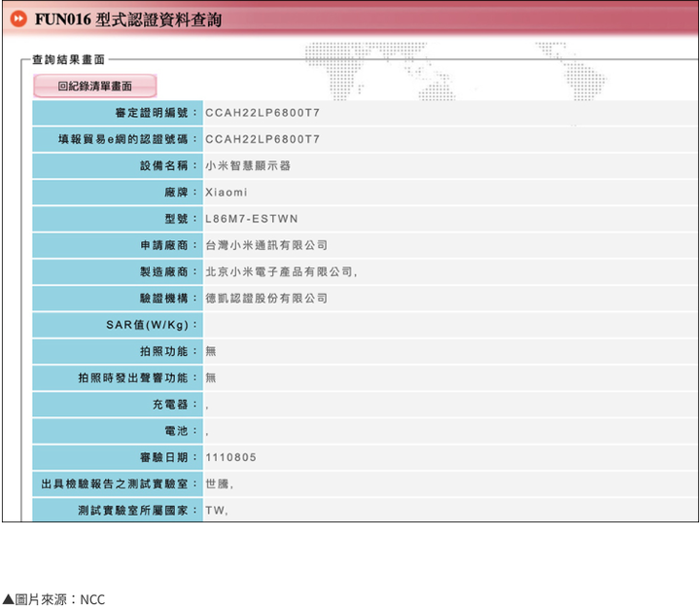The width and height of the screenshot is (700, 608).
Task: Select the 查詢結果畫面 section label
Action: pyautogui.click(x=68, y=60)
